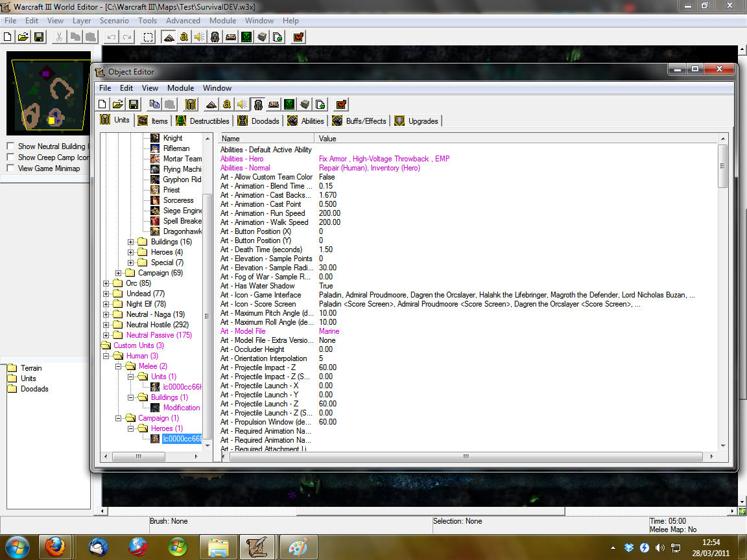Open Firefox from the taskbar
Image resolution: width=747 pixels, height=560 pixels.
point(55,546)
